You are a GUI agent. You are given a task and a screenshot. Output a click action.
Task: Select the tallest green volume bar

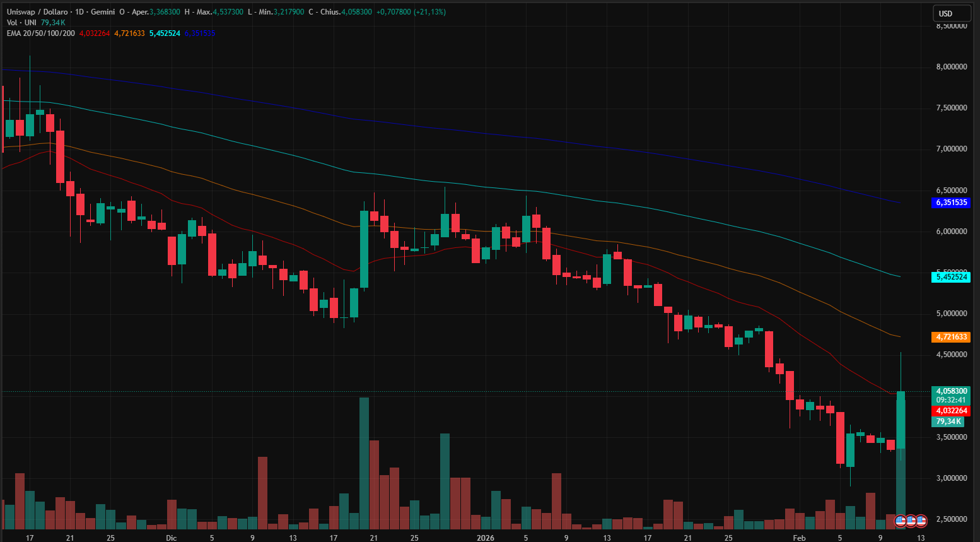364,463
